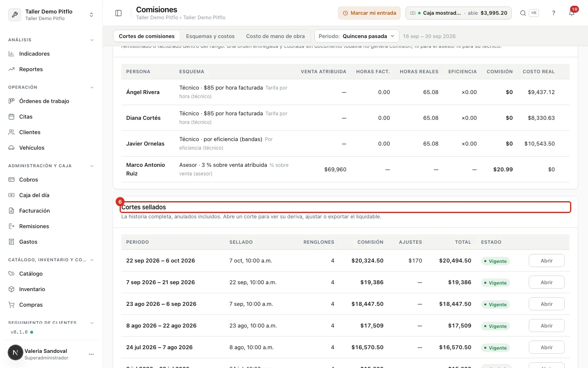The height and width of the screenshot is (368, 588).
Task: Switch to Esquemas y costos tab
Action: [210, 36]
